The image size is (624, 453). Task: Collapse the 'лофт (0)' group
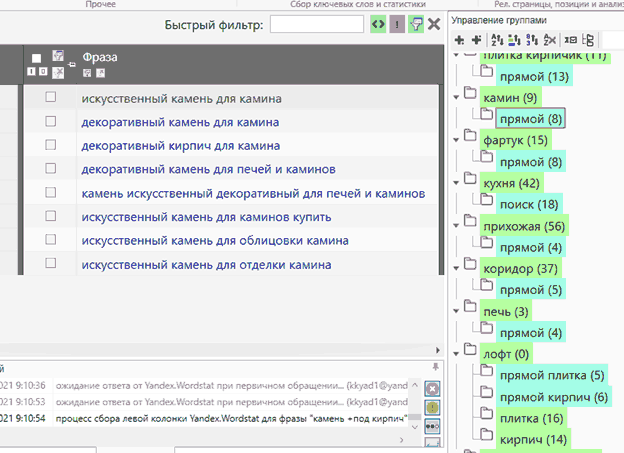pos(456,353)
